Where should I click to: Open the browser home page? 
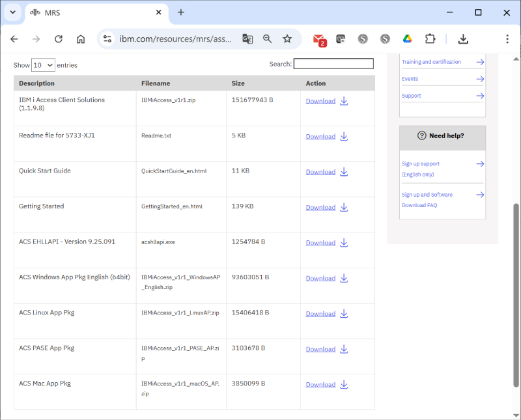pyautogui.click(x=81, y=39)
